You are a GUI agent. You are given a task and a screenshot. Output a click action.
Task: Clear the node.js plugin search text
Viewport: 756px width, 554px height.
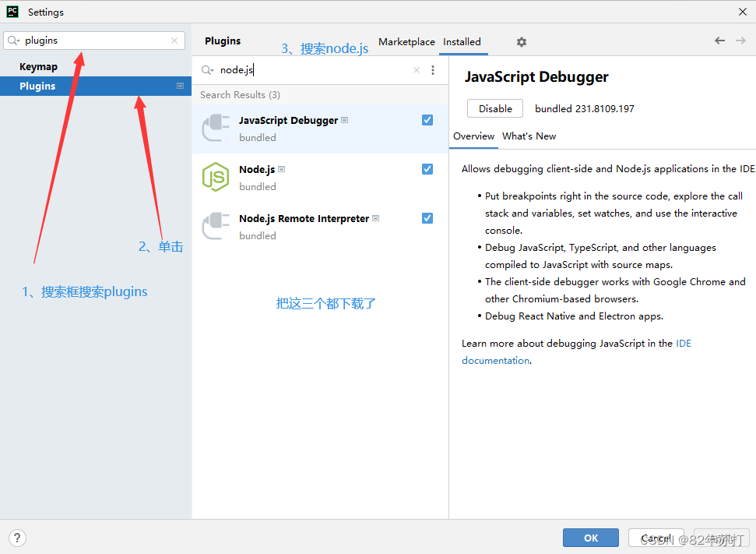point(417,70)
